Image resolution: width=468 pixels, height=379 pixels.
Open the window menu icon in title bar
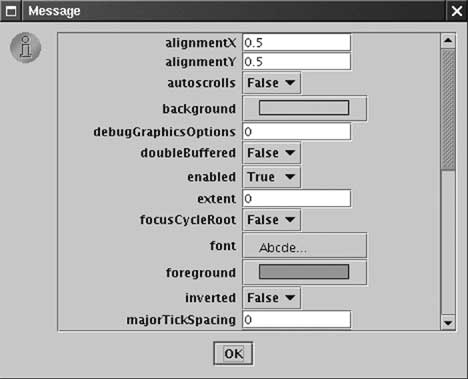click(x=11, y=11)
